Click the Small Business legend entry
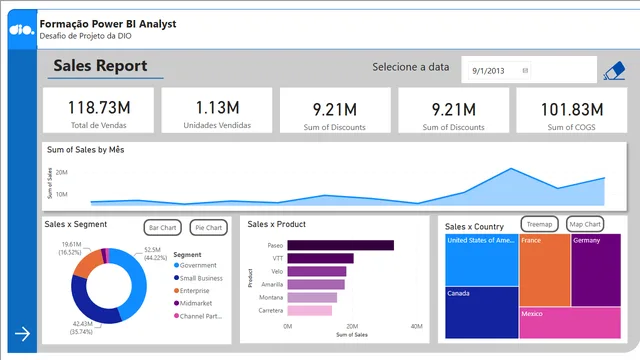The height and width of the screenshot is (360, 640). (198, 278)
